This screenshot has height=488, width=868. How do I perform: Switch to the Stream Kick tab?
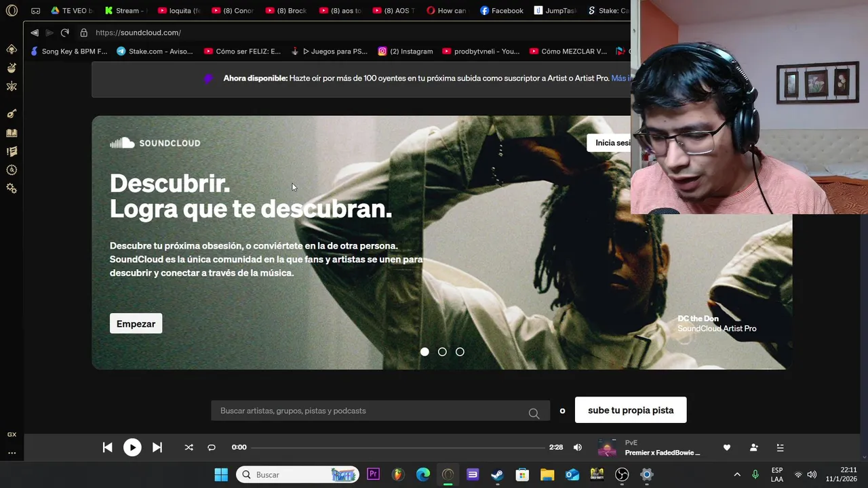click(x=125, y=11)
